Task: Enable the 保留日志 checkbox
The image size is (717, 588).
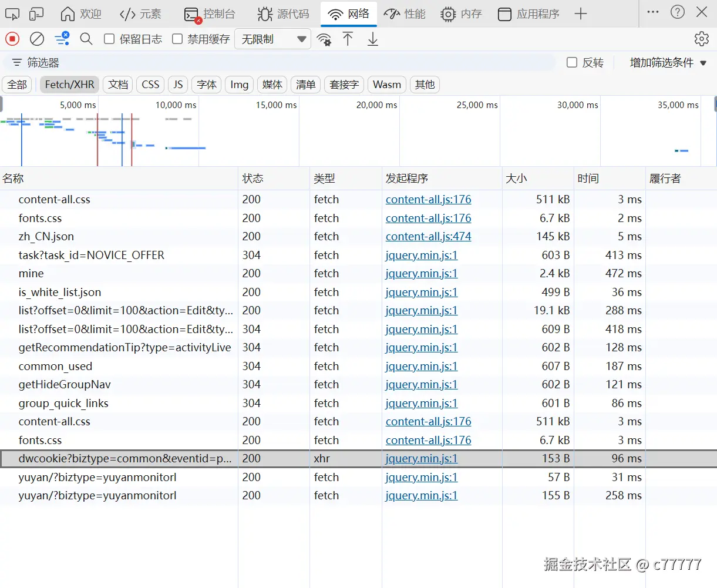Action: (109, 39)
